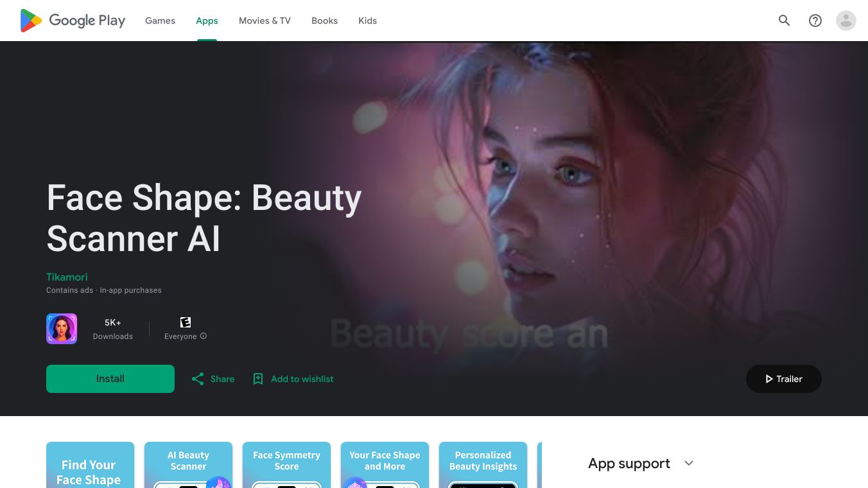Open the search icon

pyautogui.click(x=785, y=21)
